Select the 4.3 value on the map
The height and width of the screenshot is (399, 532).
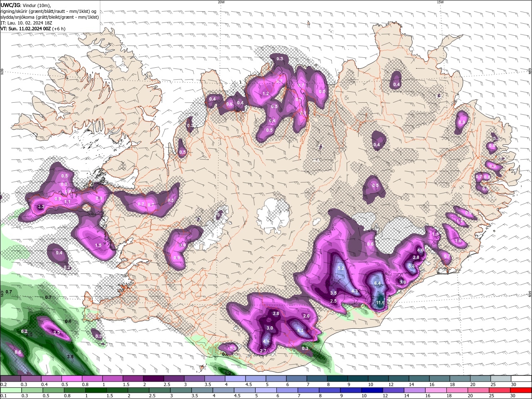point(355,291)
